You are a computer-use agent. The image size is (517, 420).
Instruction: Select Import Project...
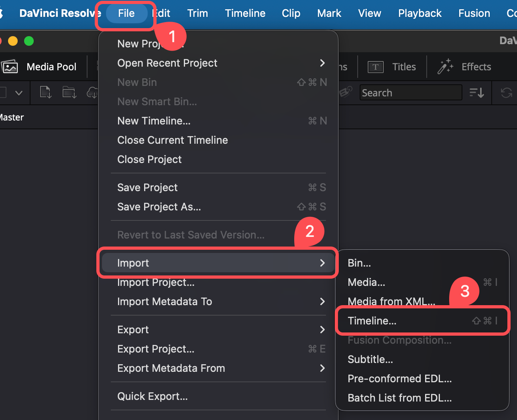click(x=218, y=282)
